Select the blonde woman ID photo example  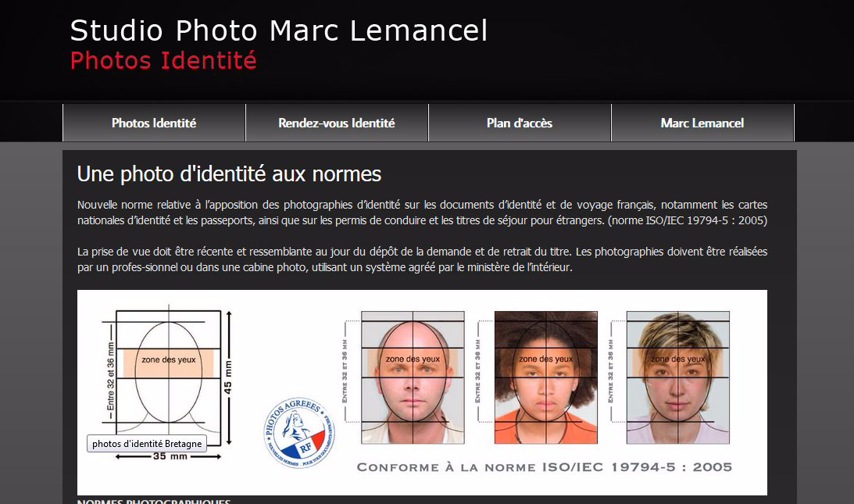[x=678, y=377]
